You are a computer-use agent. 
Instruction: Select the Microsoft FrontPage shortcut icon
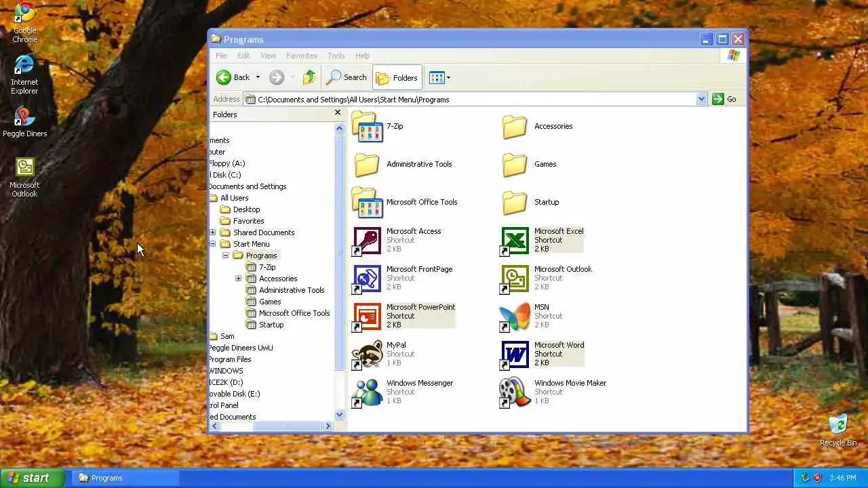[x=367, y=279]
